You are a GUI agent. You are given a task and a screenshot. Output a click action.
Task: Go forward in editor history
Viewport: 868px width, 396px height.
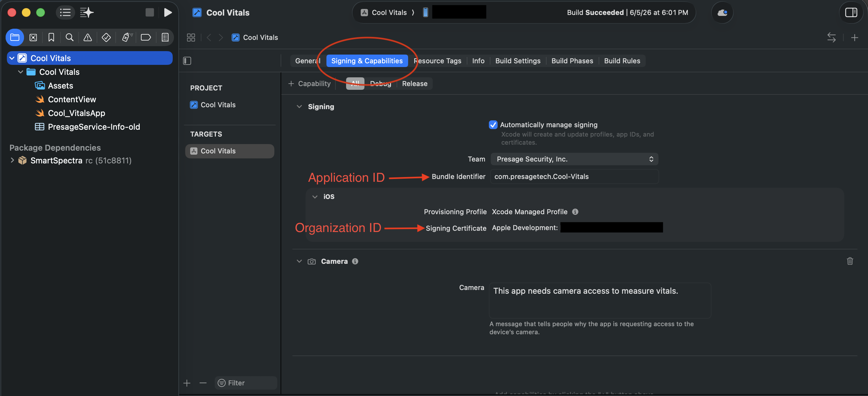tap(221, 37)
